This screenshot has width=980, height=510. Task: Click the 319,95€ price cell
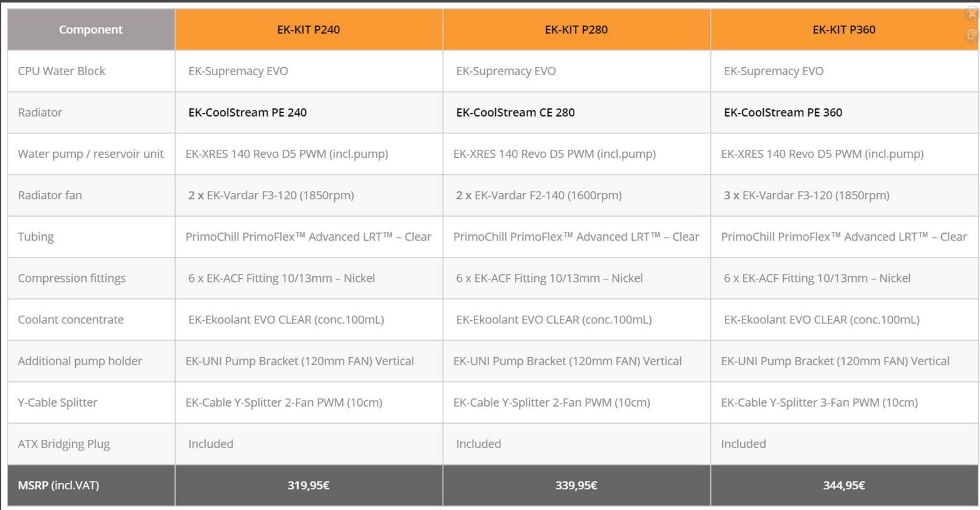tap(308, 486)
